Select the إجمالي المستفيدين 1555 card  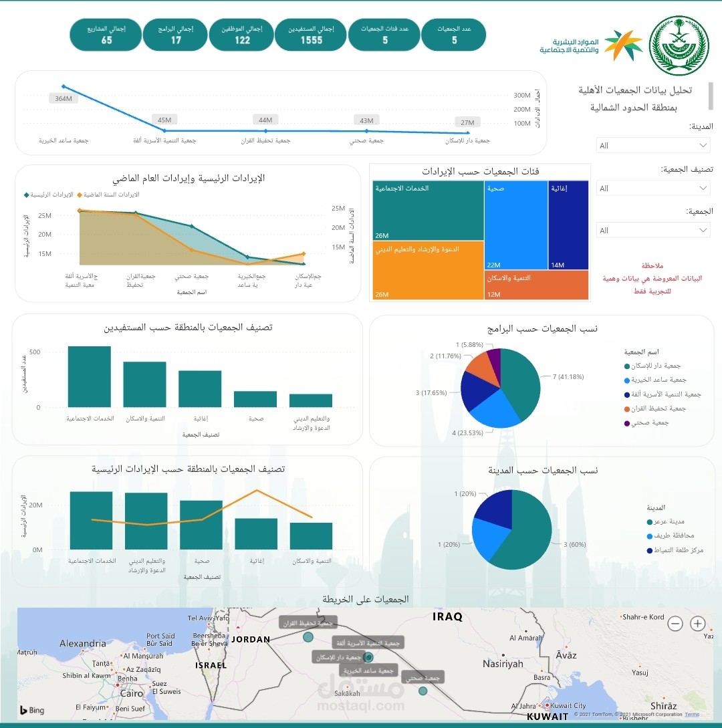pos(311,35)
